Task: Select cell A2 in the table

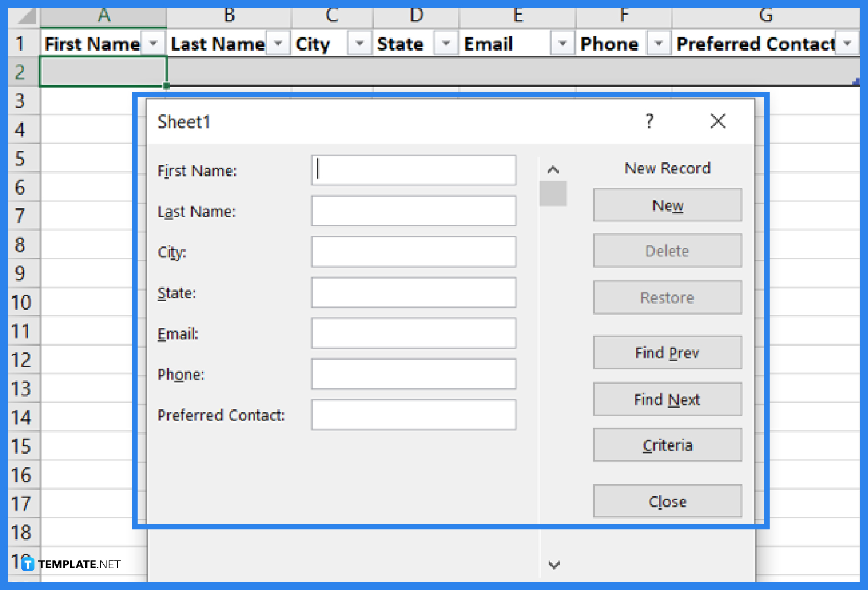Action: (x=103, y=72)
